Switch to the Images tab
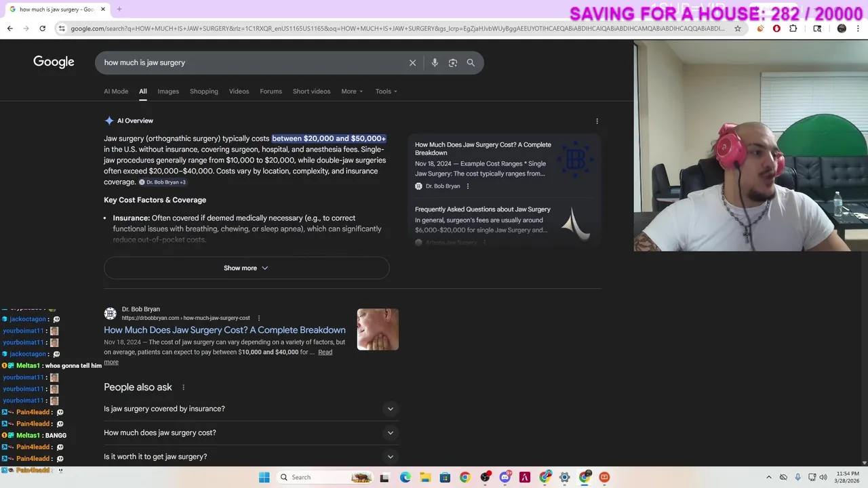The image size is (868, 488). 168,91
